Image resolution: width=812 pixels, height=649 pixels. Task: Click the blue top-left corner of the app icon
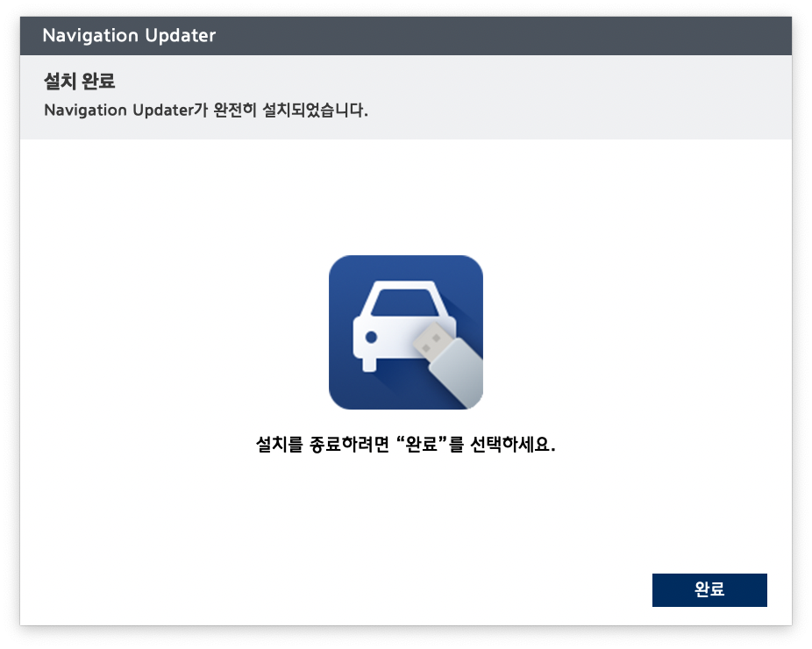point(340,267)
